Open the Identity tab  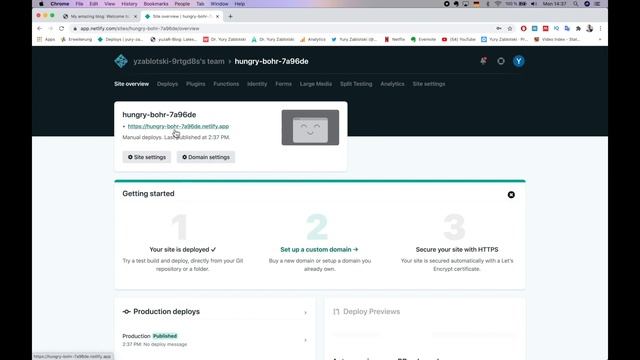[257, 84]
